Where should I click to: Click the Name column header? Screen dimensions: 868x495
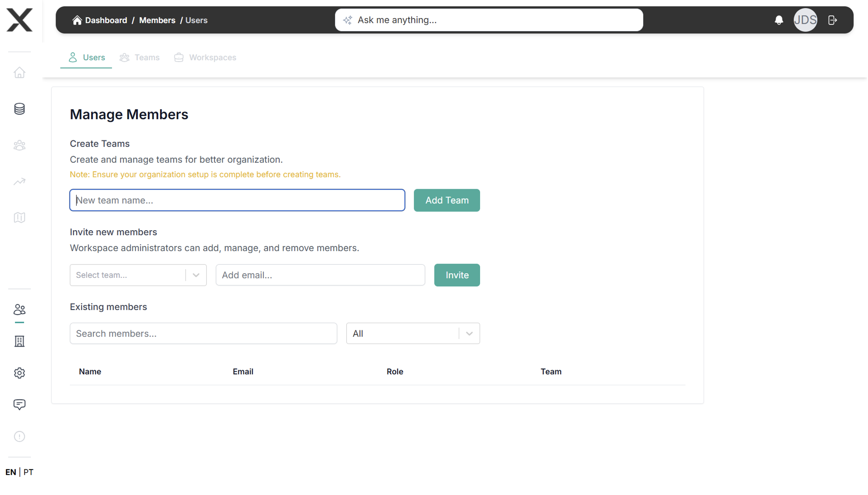[90, 372]
